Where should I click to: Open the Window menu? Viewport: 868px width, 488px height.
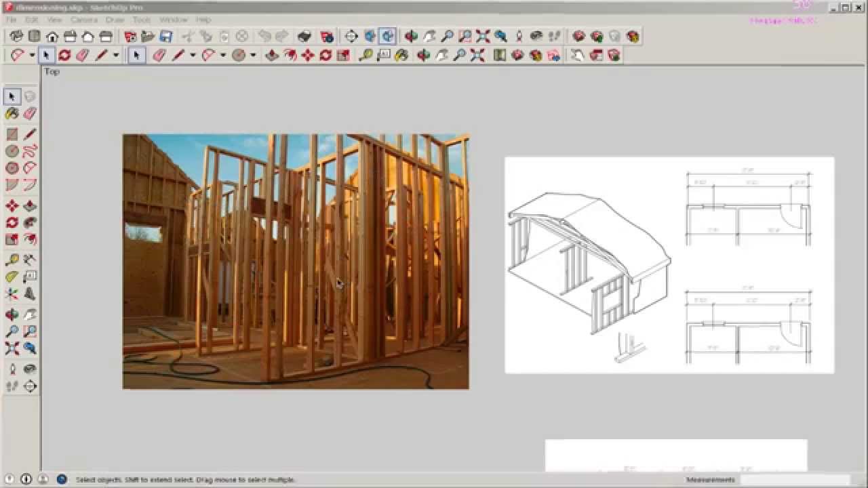pyautogui.click(x=174, y=20)
